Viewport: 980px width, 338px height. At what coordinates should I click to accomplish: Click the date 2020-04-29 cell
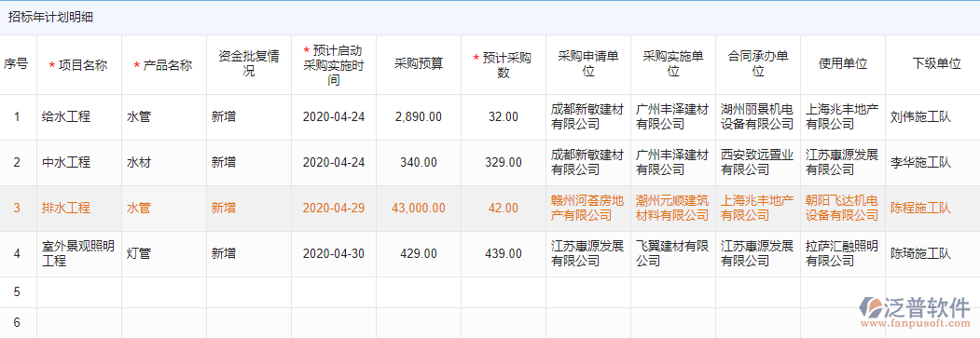[334, 209]
